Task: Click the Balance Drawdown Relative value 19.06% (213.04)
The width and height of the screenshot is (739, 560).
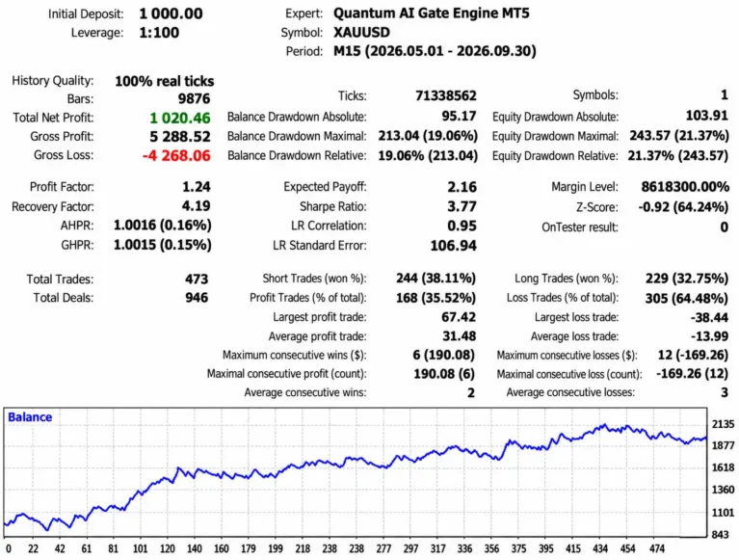Action: tap(428, 155)
